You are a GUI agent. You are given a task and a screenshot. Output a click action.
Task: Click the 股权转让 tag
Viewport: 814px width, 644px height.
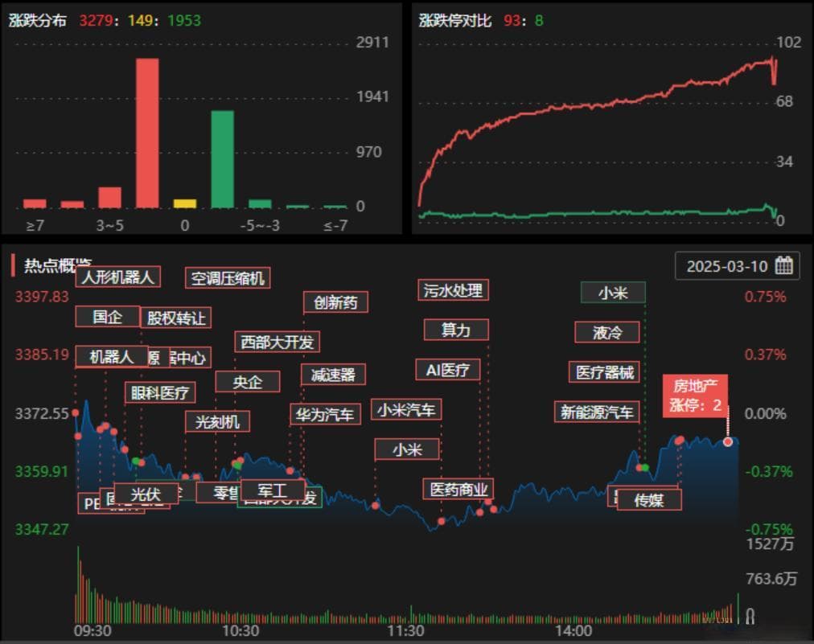pos(176,318)
